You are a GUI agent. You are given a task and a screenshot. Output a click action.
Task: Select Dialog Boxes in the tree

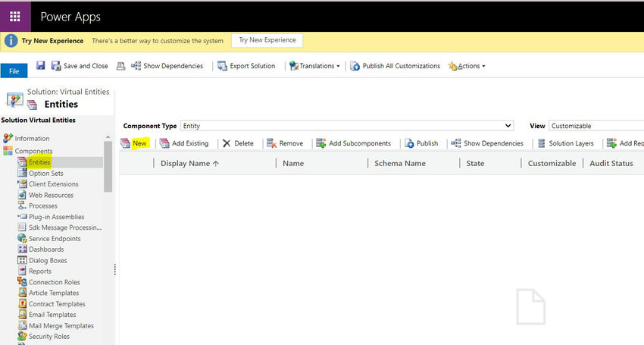(48, 260)
